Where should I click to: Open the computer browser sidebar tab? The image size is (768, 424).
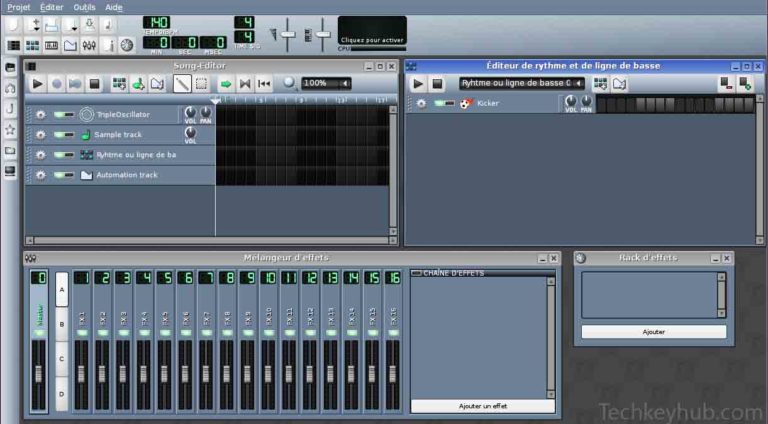10,171
